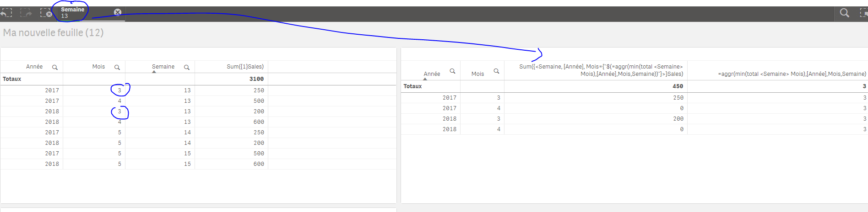868x212 pixels.
Task: Open smart search magnifier in toolbar
Action: click(845, 13)
